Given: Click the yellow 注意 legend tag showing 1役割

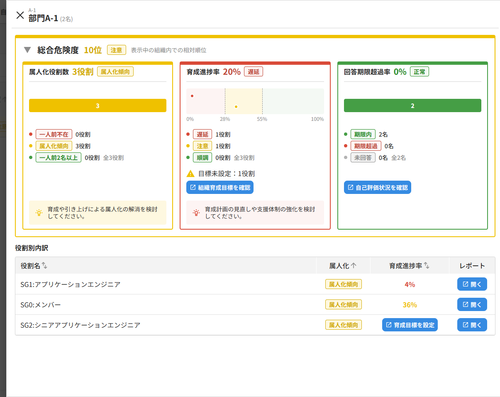Looking at the screenshot, I should pos(202,146).
